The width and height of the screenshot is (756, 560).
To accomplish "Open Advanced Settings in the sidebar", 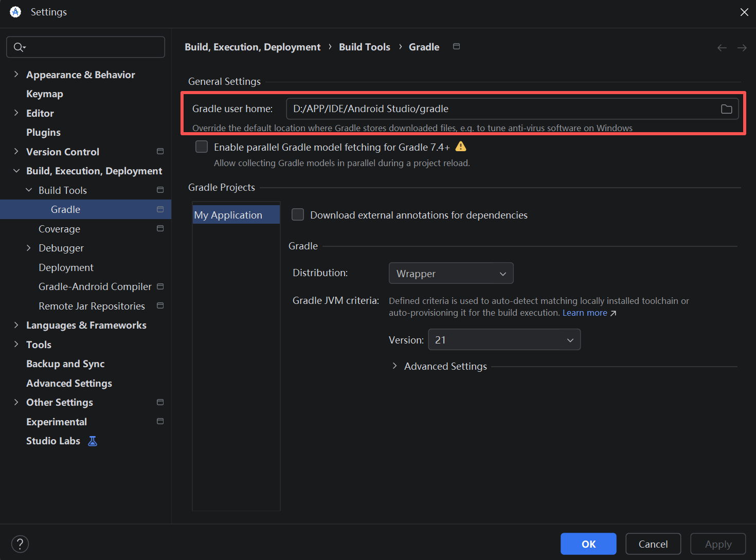I will [x=69, y=383].
